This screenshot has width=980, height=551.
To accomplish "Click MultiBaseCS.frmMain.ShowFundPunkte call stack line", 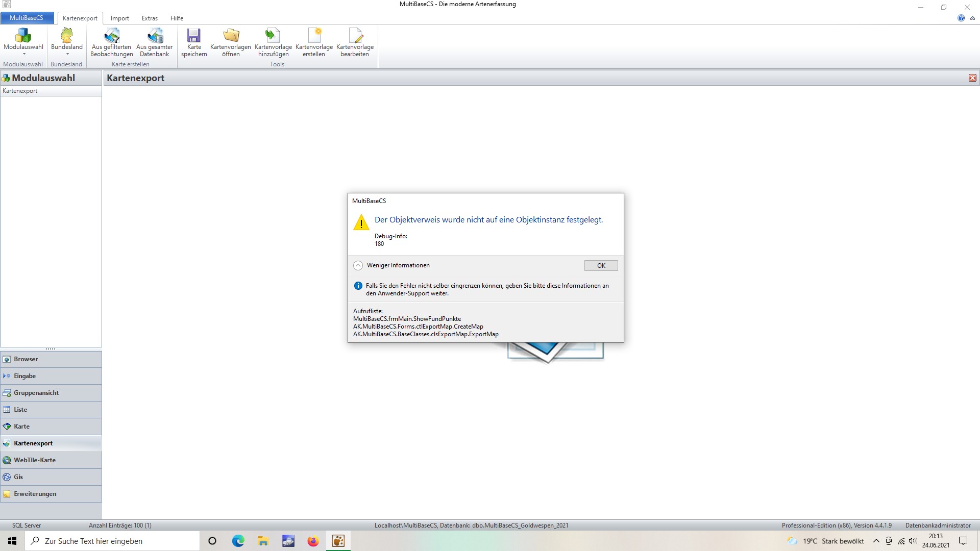I will tap(407, 319).
